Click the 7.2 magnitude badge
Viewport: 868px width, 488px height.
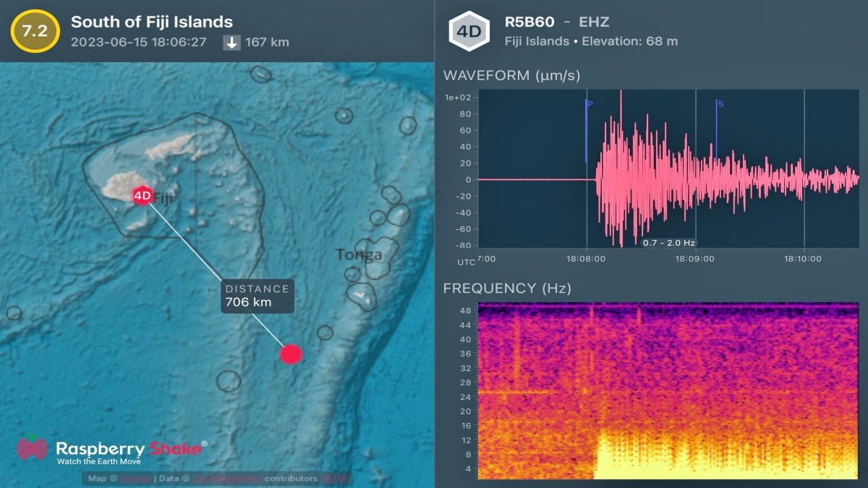coord(35,31)
